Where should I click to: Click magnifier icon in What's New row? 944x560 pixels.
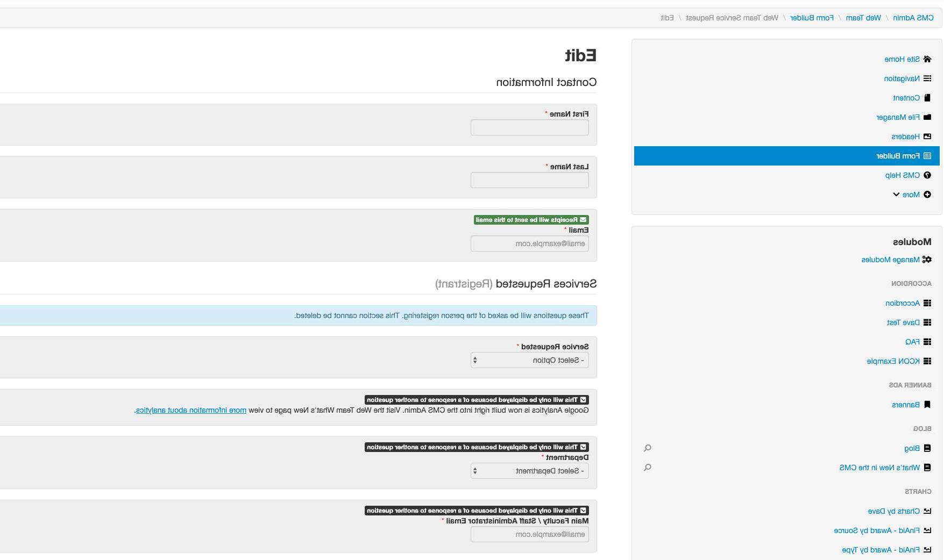(648, 468)
